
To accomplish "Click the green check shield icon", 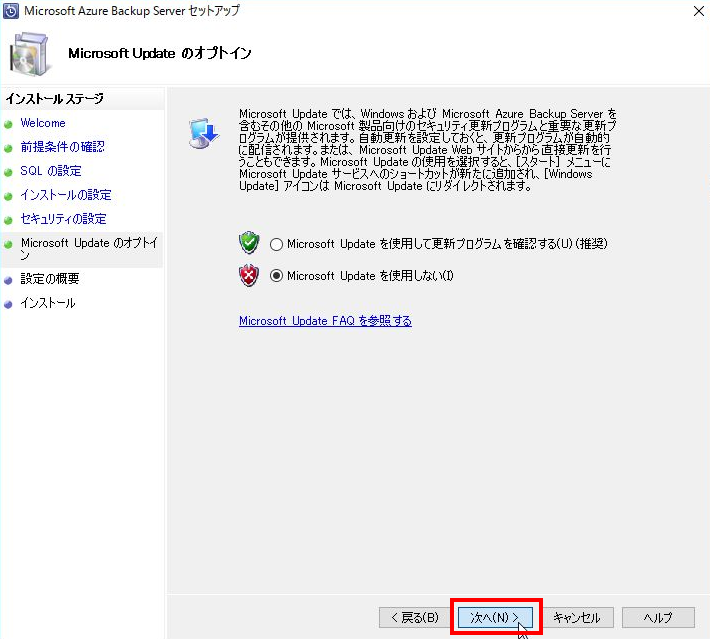I will pyautogui.click(x=249, y=243).
